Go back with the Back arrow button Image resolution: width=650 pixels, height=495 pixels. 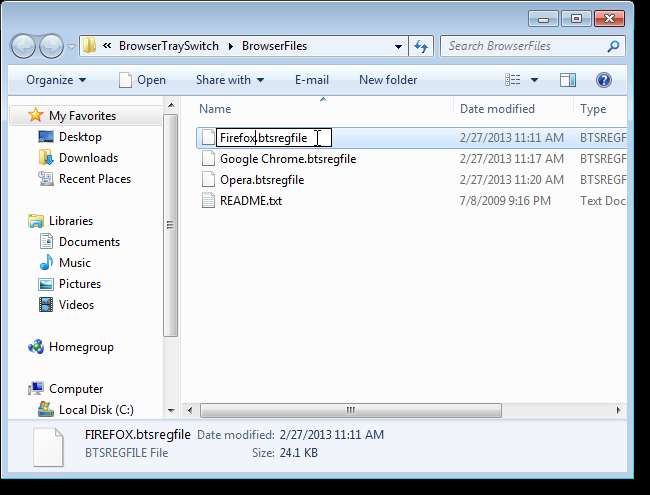pyautogui.click(x=24, y=46)
